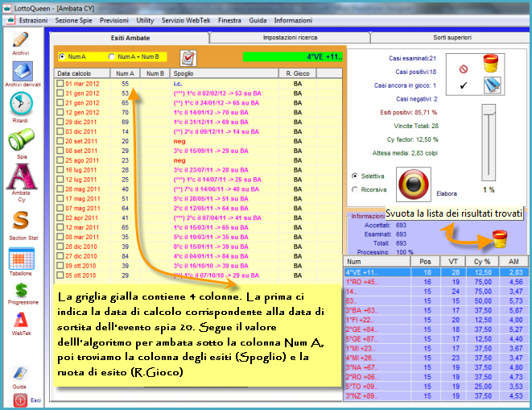Click the upper trash bucket icon
Viewport: 532px width, 410px height.
click(x=491, y=64)
